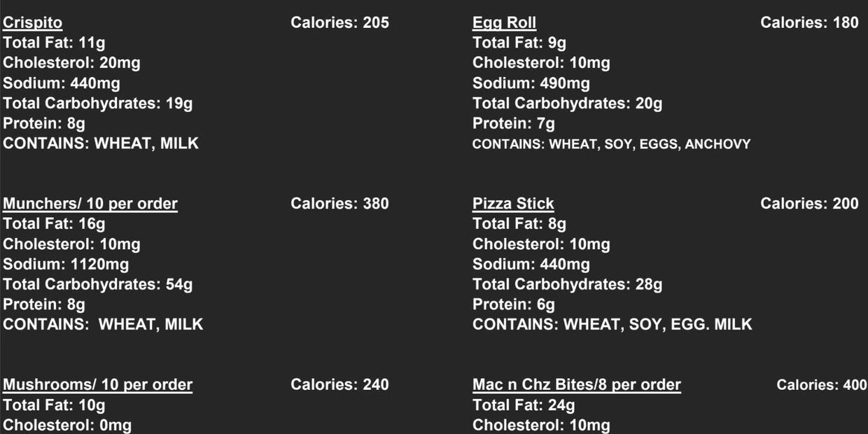This screenshot has width=868, height=434.
Task: Click Pizza Stick CONTAINS allergen line
Action: click(x=612, y=325)
